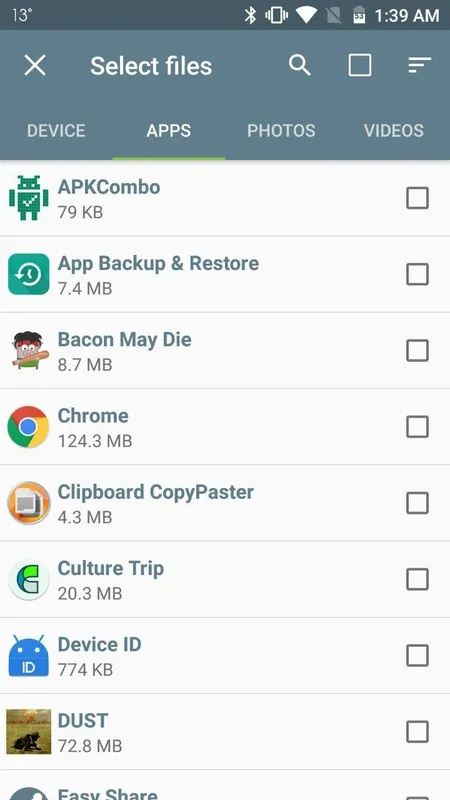Open the sort options icon

(x=419, y=65)
